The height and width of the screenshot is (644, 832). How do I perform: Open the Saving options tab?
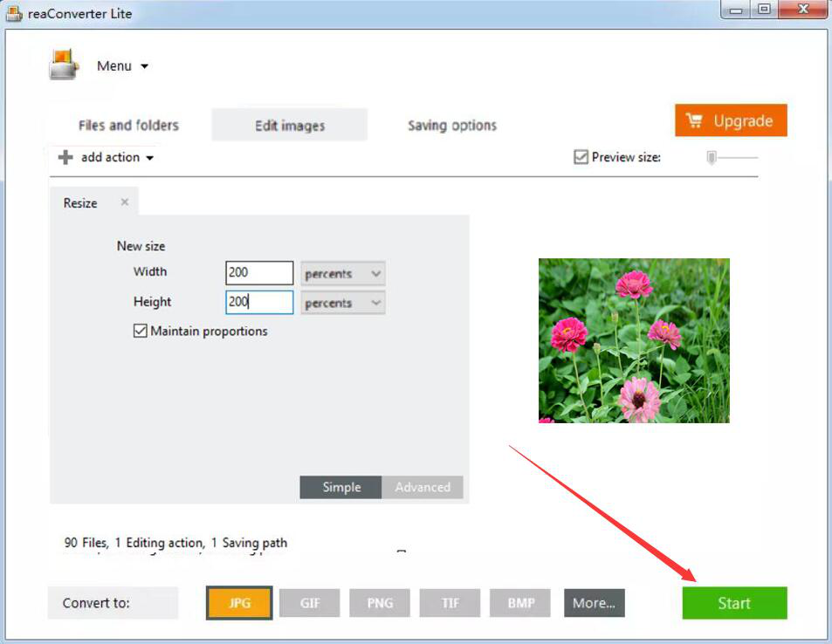click(x=452, y=125)
